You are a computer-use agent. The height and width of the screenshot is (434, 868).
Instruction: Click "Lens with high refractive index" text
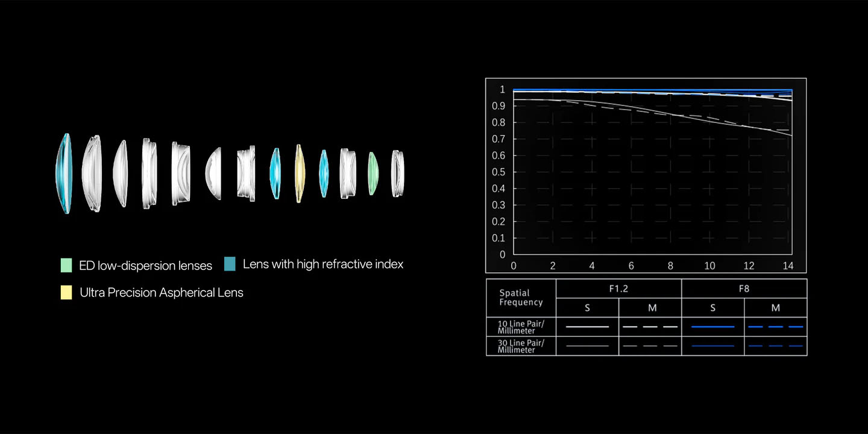pos(323,264)
